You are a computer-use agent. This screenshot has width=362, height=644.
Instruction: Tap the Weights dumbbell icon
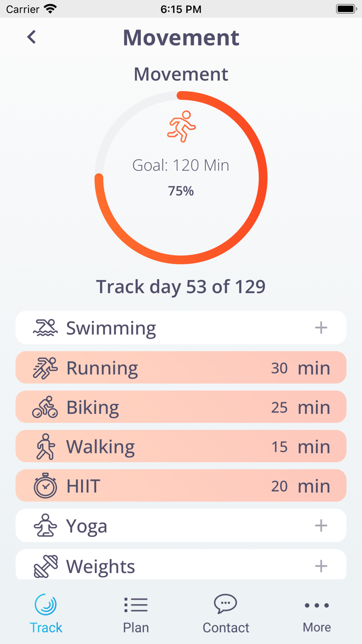click(x=45, y=566)
